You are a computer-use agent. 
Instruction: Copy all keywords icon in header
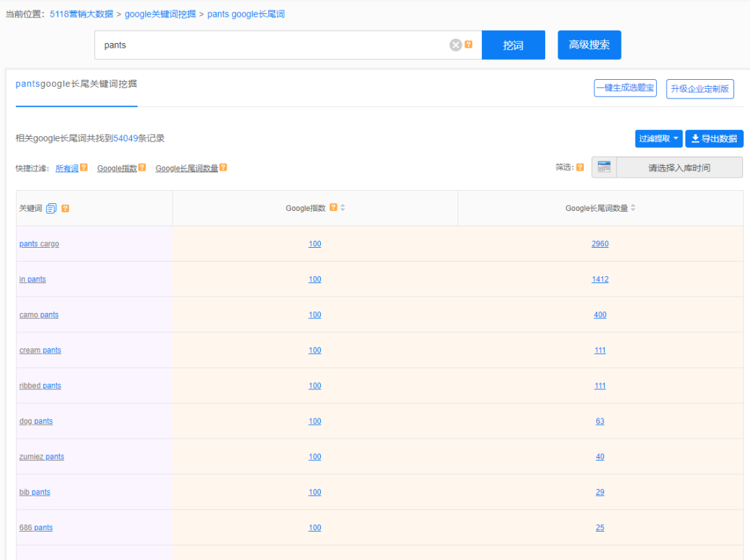point(51,208)
